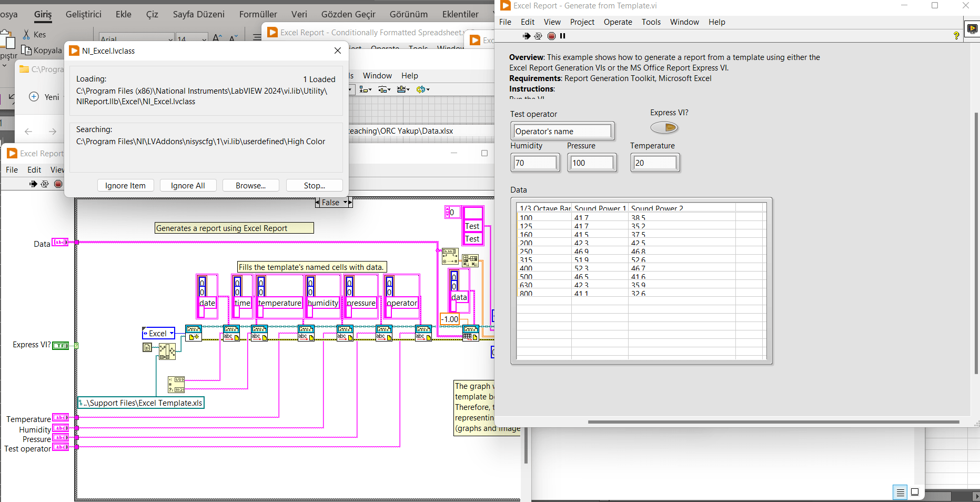
Task: Open the Resize Objects toolbar dropdown
Action: point(403,89)
